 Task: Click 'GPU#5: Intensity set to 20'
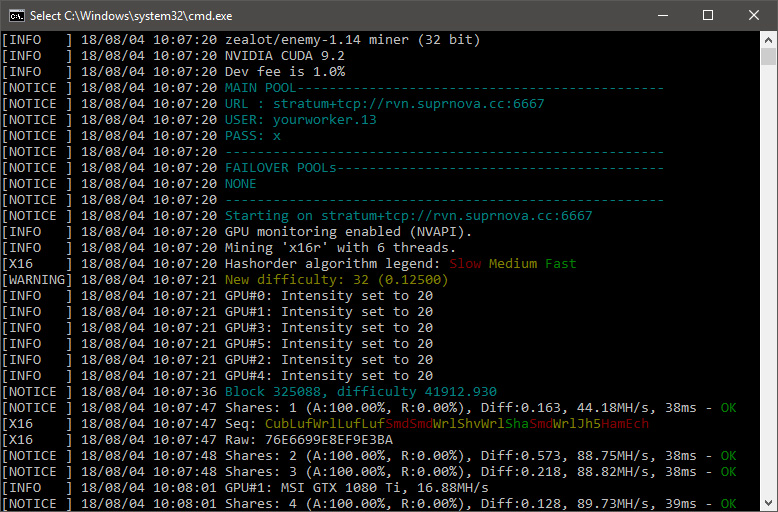click(x=328, y=343)
